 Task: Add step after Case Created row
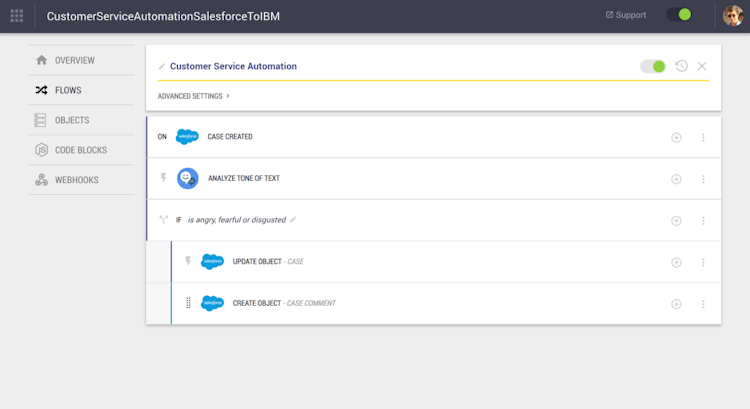click(x=676, y=137)
